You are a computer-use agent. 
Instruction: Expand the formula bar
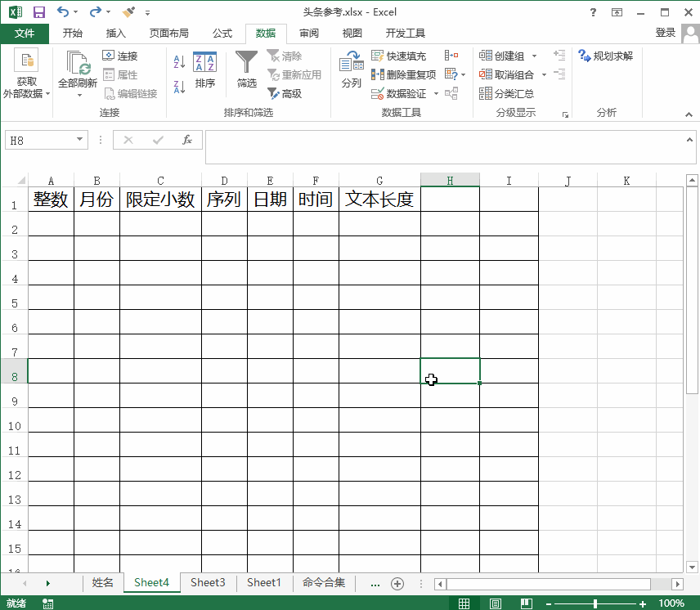[689, 140]
